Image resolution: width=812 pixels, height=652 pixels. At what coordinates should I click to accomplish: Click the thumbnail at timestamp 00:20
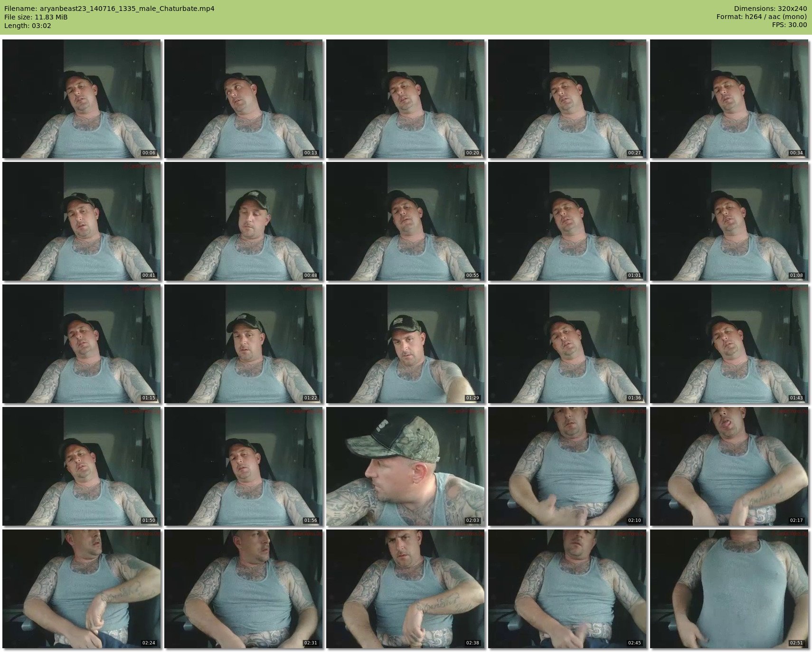(405, 99)
